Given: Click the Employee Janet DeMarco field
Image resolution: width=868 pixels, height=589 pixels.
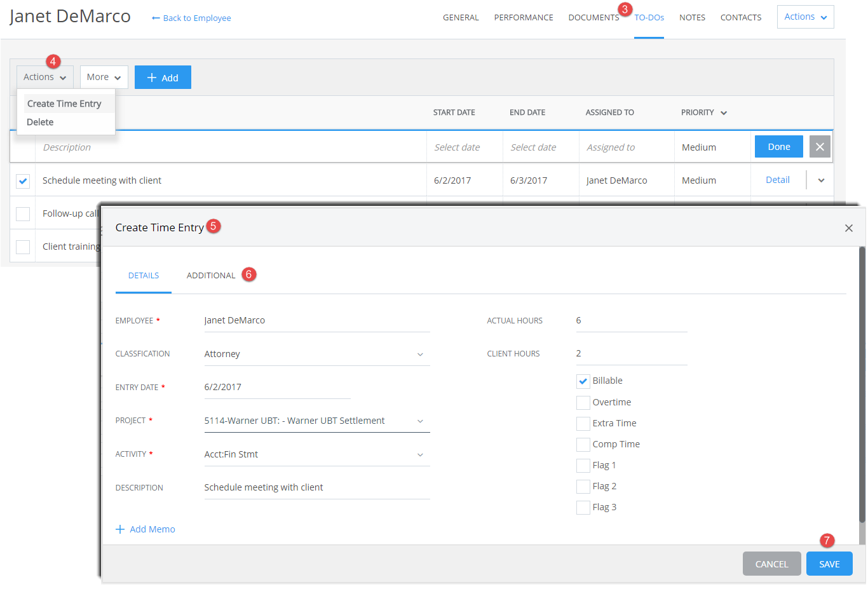Looking at the screenshot, I should pyautogui.click(x=317, y=321).
